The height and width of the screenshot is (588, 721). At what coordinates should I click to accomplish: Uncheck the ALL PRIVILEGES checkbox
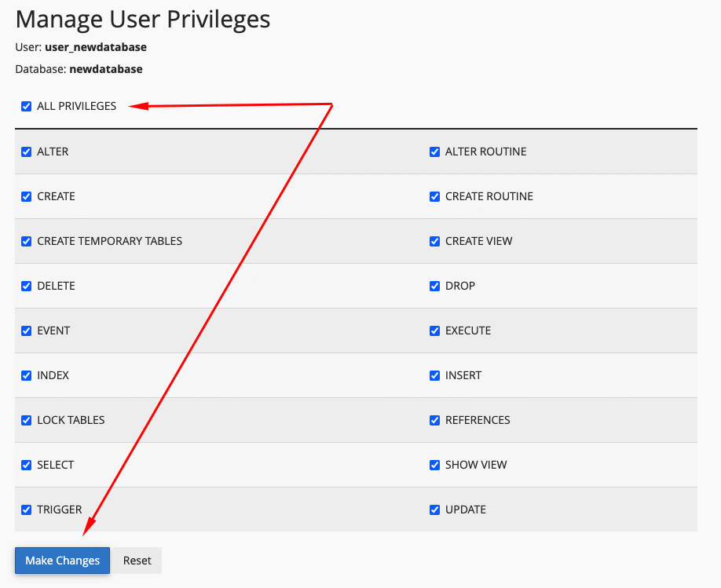(x=27, y=107)
